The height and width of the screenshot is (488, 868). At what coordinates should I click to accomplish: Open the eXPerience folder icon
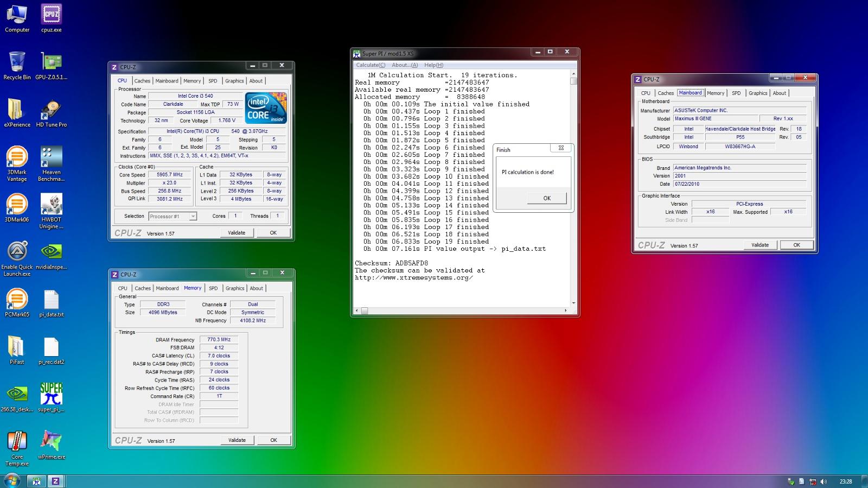17,113
